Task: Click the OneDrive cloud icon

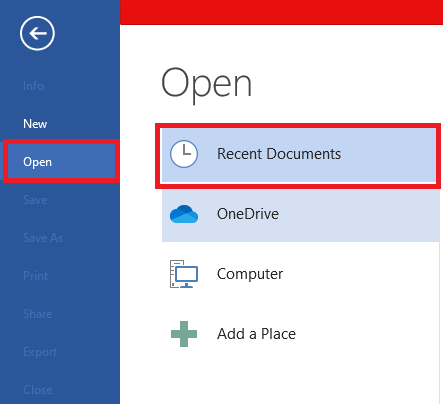Action: [184, 214]
